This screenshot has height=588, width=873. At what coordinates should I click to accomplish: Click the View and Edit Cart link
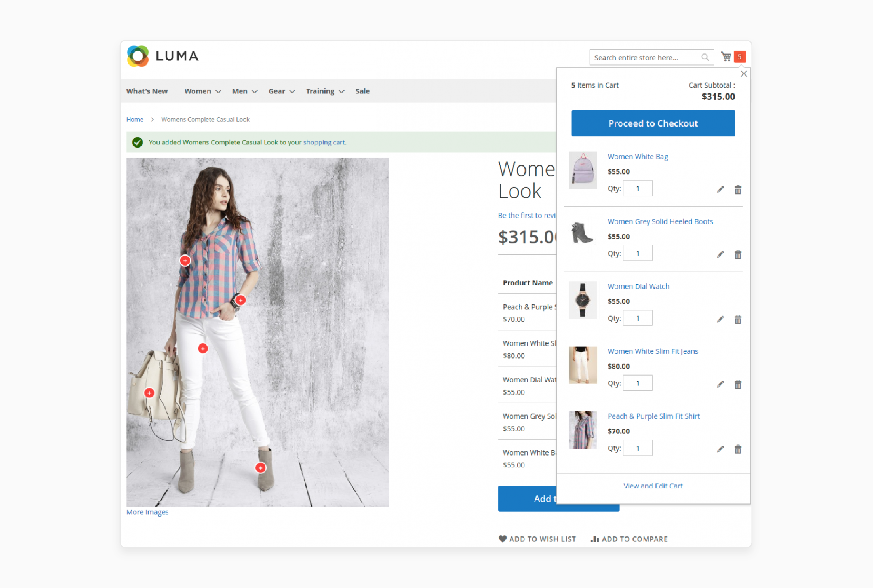point(653,486)
